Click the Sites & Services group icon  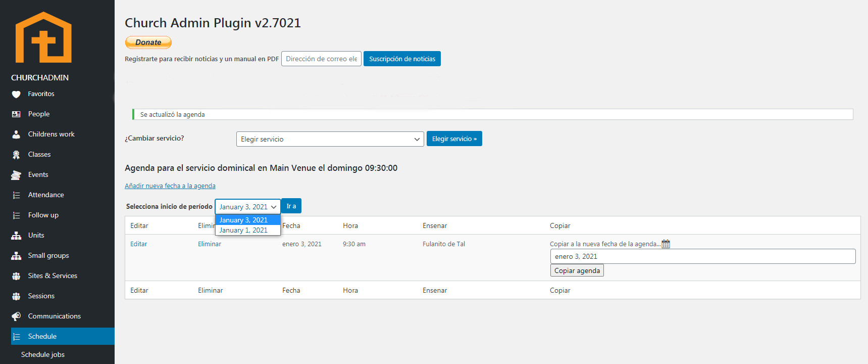pyautogui.click(x=16, y=276)
